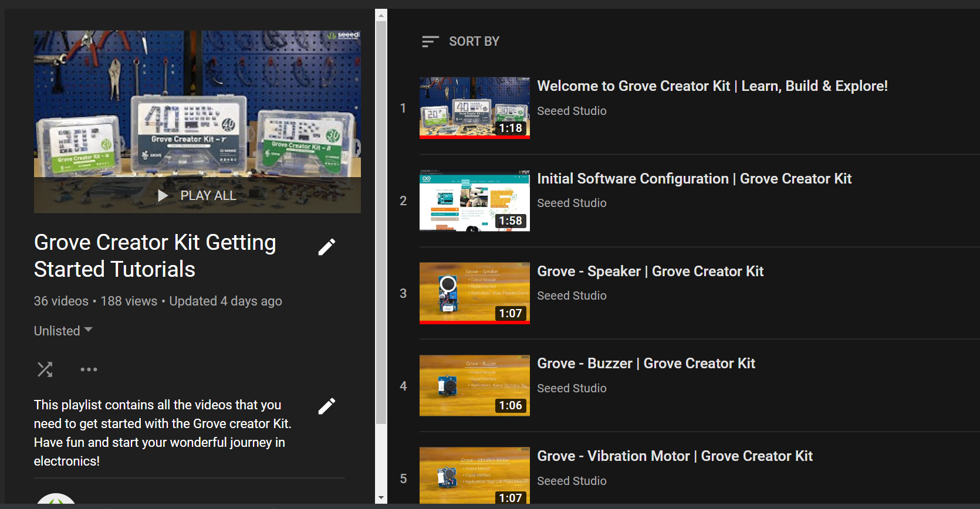This screenshot has width=980, height=509.
Task: Click the Initial Software Configuration thumbnail 1:58
Action: 475,201
